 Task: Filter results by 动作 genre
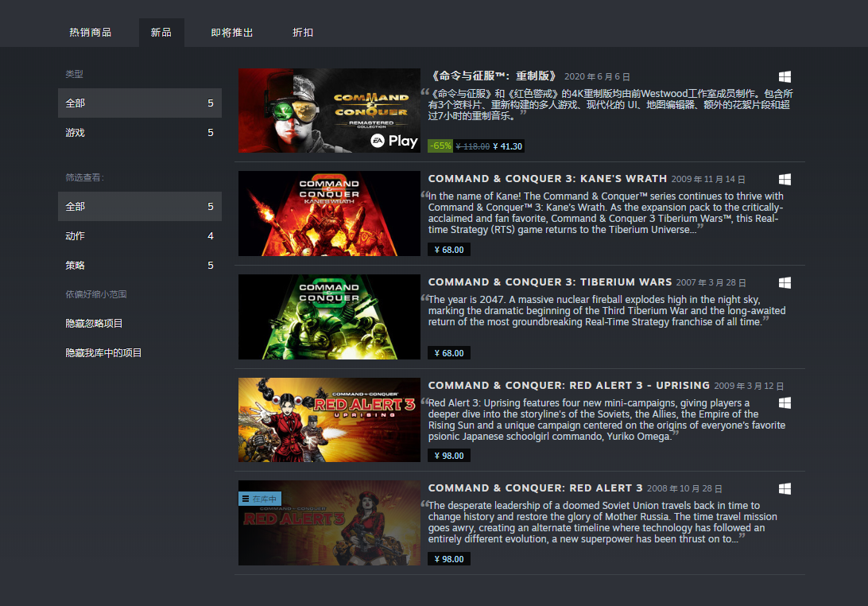click(140, 236)
